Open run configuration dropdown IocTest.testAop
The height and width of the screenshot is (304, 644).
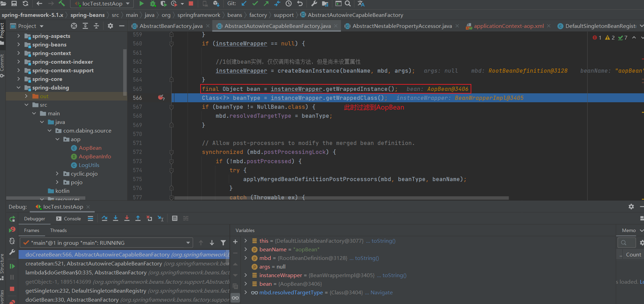pyautogui.click(x=102, y=3)
